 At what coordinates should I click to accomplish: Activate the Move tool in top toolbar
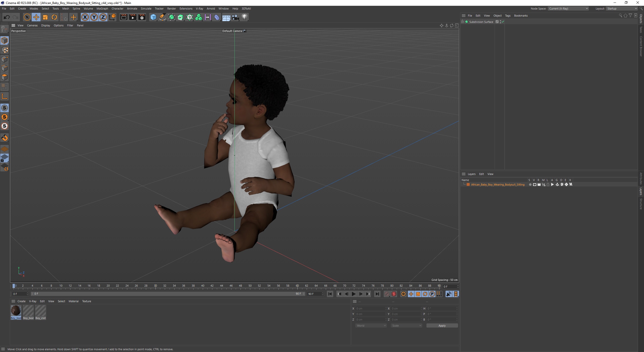coord(36,17)
